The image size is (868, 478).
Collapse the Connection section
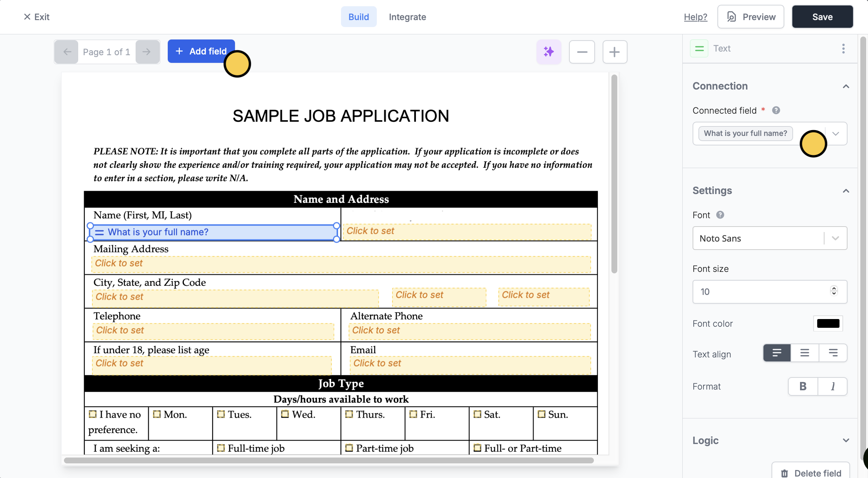click(x=846, y=86)
